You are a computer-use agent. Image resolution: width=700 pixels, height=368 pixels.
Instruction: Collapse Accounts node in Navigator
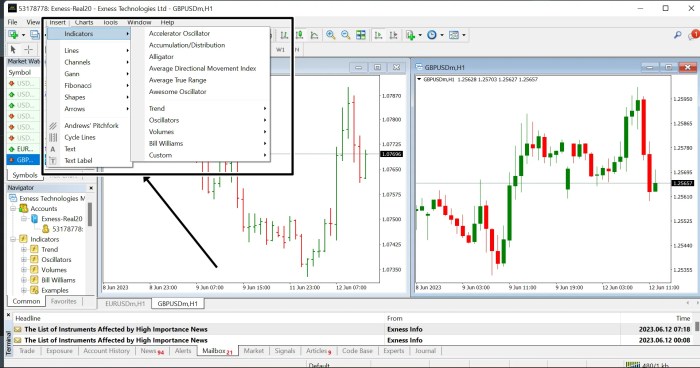coord(13,209)
